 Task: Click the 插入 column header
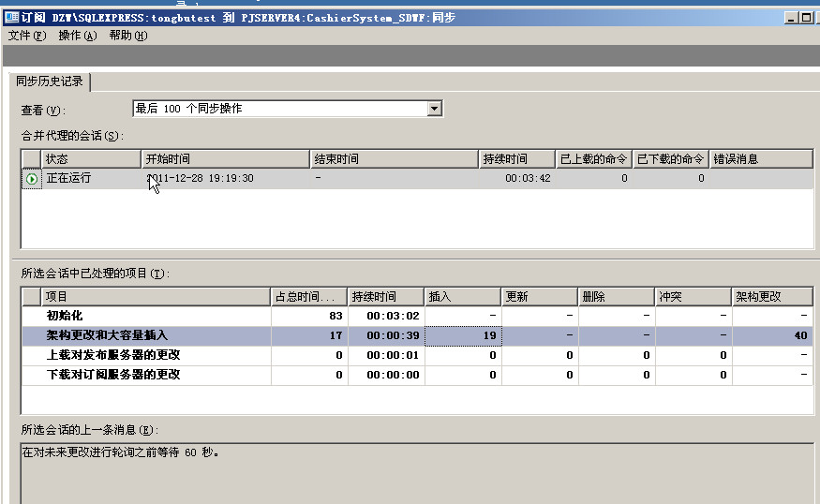463,296
